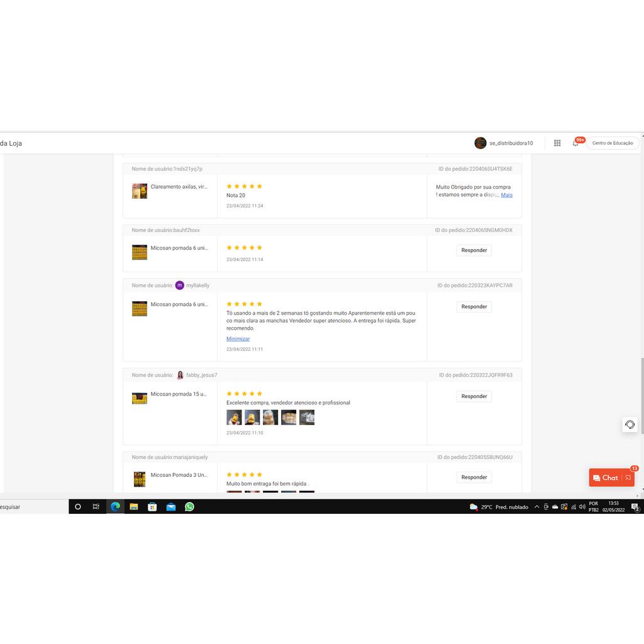Click myllakelly's purple user avatar

point(180,286)
